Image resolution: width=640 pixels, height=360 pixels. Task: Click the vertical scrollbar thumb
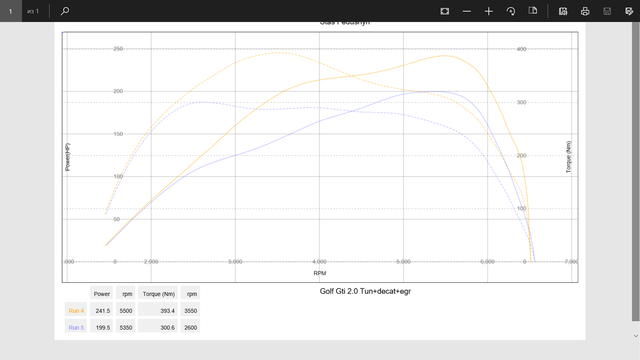[x=636, y=171]
